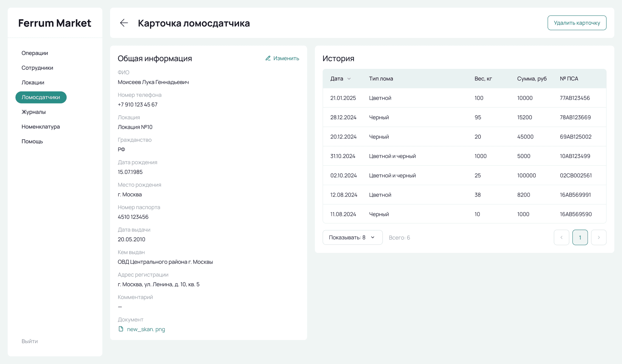The image size is (622, 364).
Task: Go to previous page arrow
Action: (x=561, y=238)
